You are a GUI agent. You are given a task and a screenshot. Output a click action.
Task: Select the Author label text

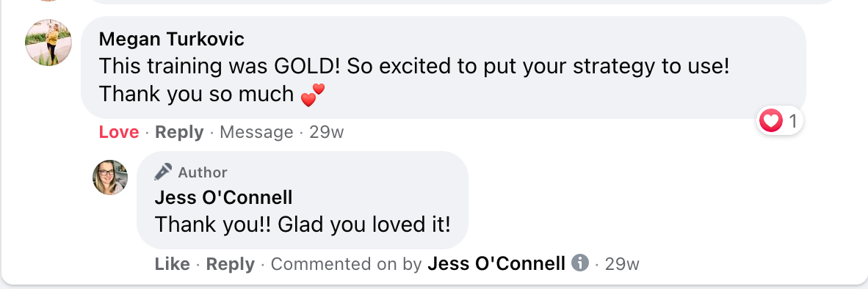(x=203, y=172)
